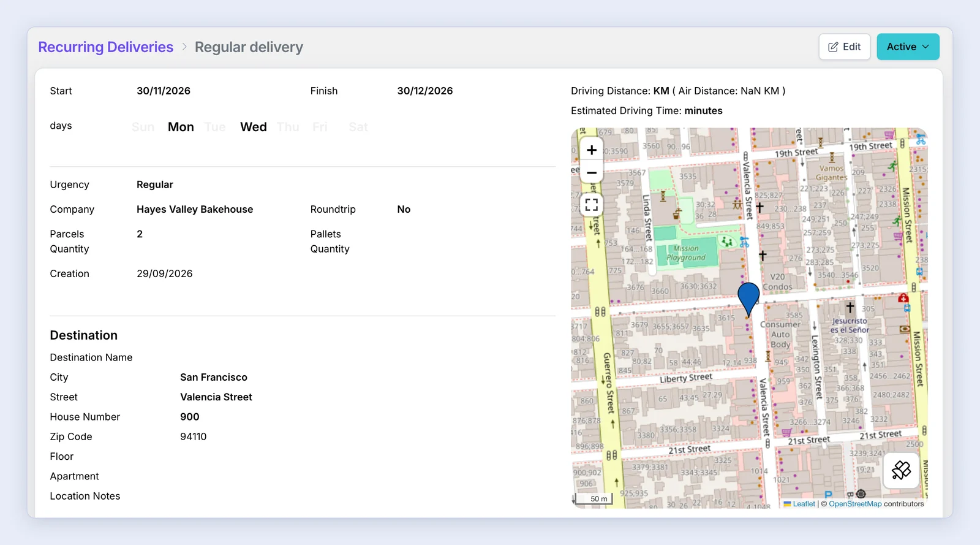Switch map to satellite layer
Viewport: 980px width, 545px height.
[x=902, y=470]
